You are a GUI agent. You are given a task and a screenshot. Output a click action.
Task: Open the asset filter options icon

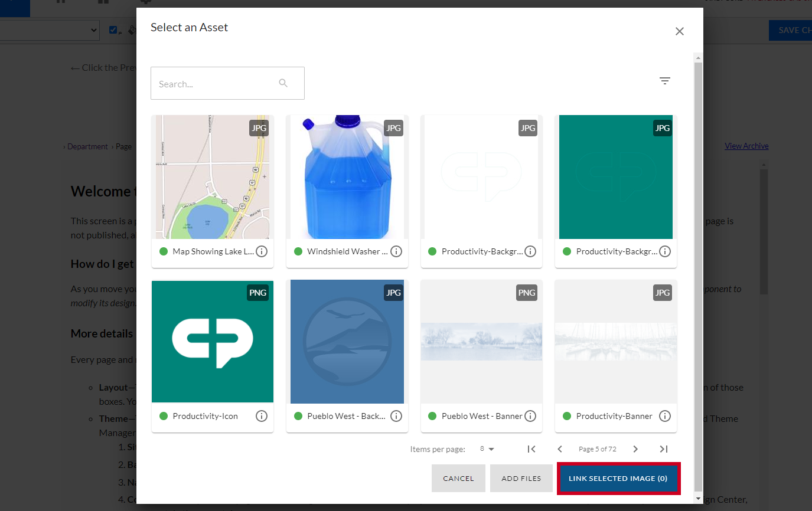tap(665, 81)
